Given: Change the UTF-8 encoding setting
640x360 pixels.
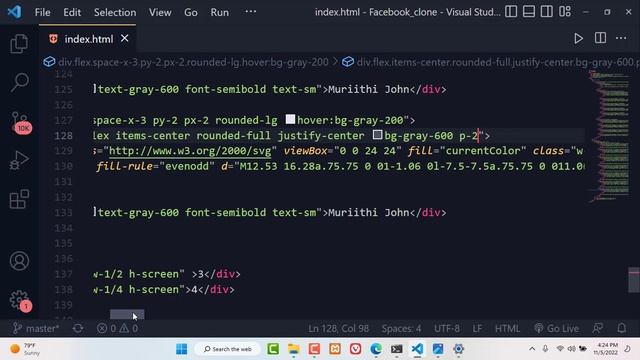Looking at the screenshot, I should pos(447,328).
